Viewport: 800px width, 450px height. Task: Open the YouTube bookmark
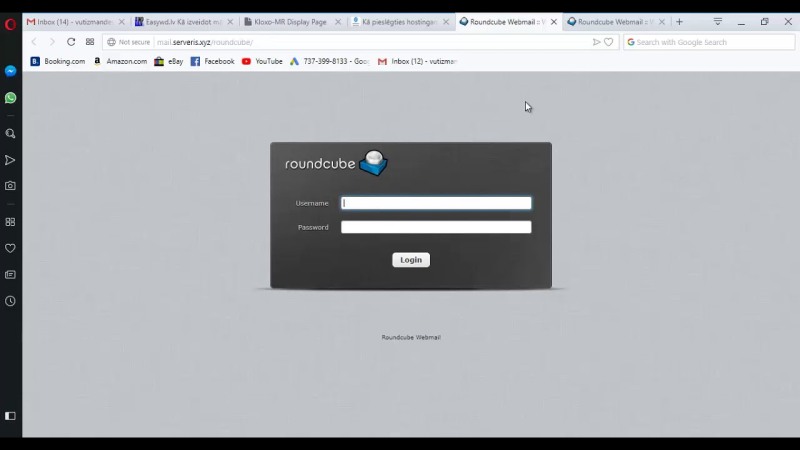coord(262,61)
